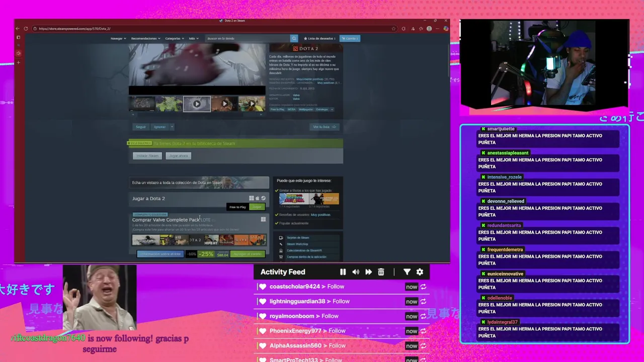Select the highlighted video thumbnail in media strip
This screenshot has width=644, height=362.
coord(197,104)
